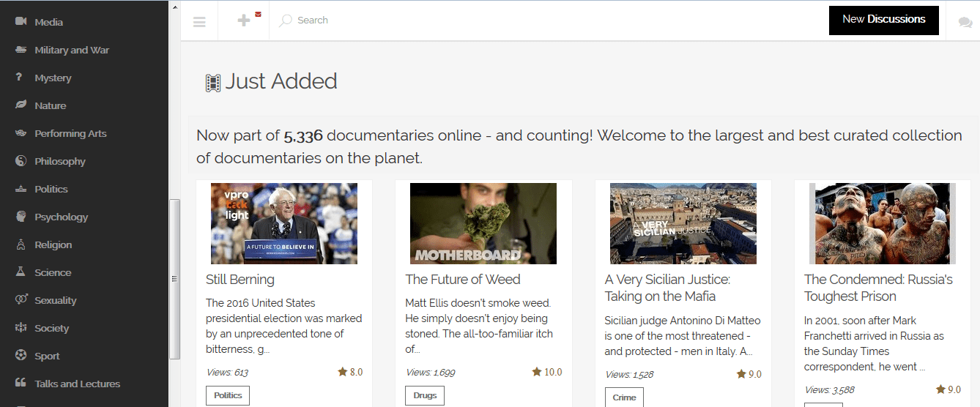980x407 pixels.
Task: Click the Politics tag button
Action: point(228,395)
